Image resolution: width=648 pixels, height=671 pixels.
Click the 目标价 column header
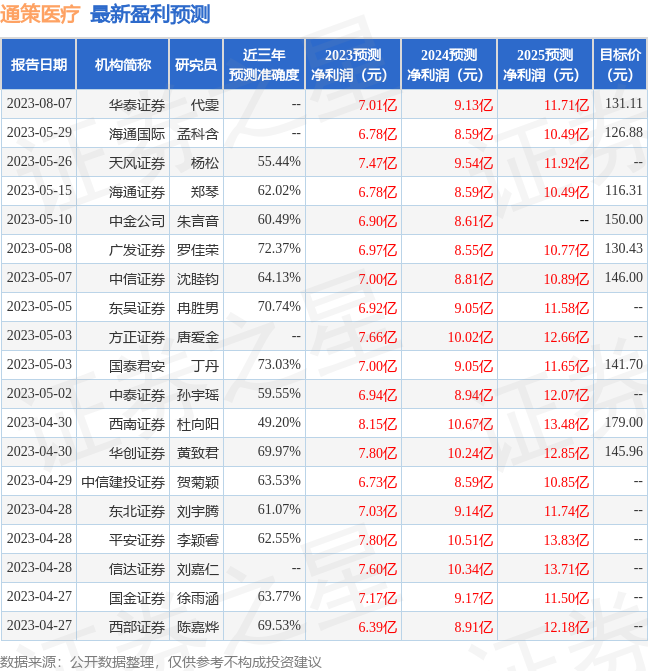point(620,65)
